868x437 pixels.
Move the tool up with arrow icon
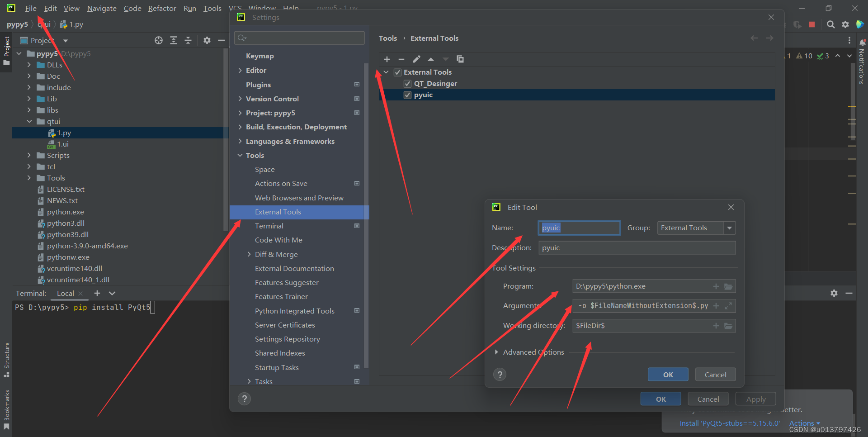coord(431,59)
